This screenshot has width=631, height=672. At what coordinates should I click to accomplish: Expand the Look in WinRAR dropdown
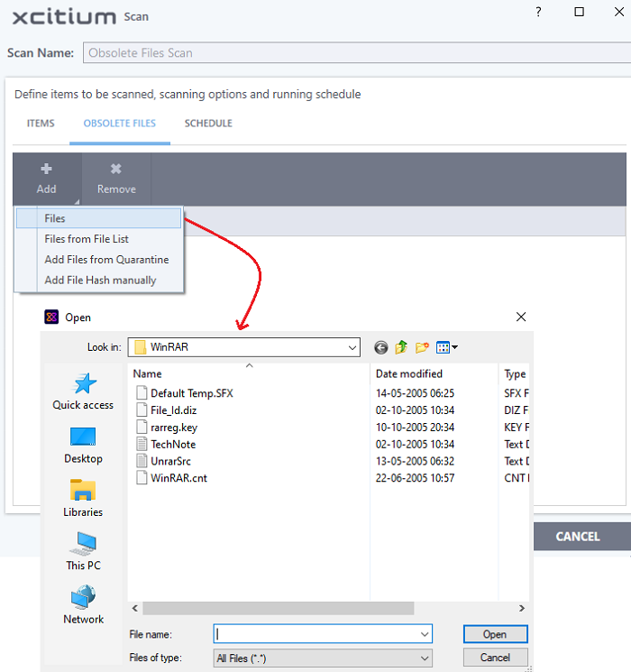pos(352,347)
